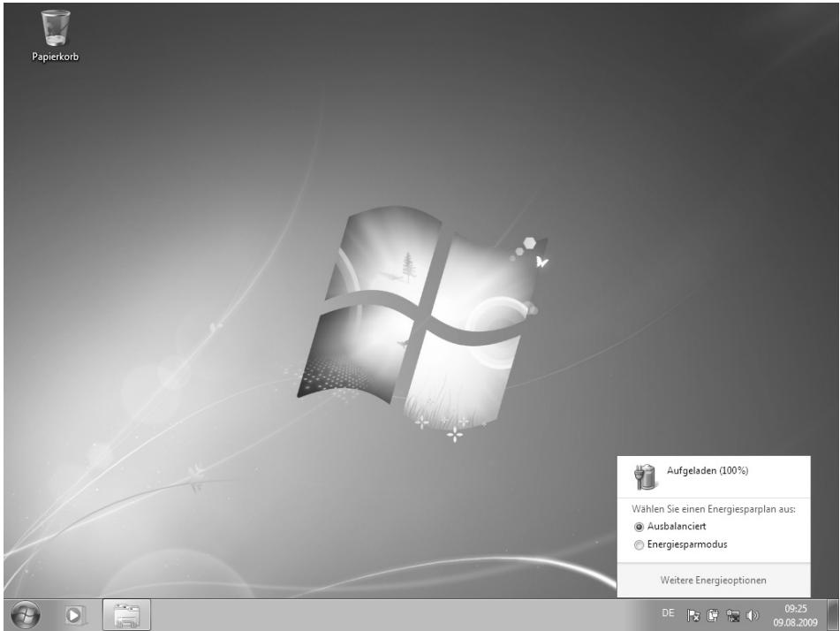Open the Windows Start menu orb
The height and width of the screenshot is (631, 840).
[x=26, y=614]
